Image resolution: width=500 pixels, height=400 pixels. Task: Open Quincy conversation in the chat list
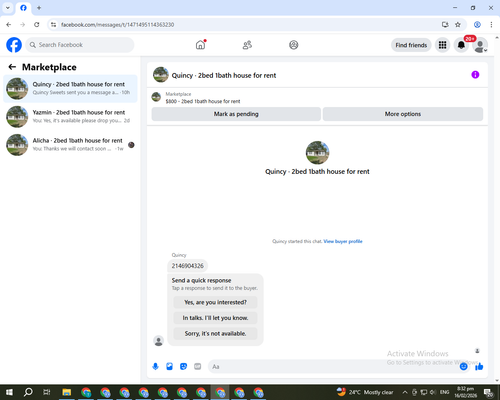pyautogui.click(x=70, y=88)
